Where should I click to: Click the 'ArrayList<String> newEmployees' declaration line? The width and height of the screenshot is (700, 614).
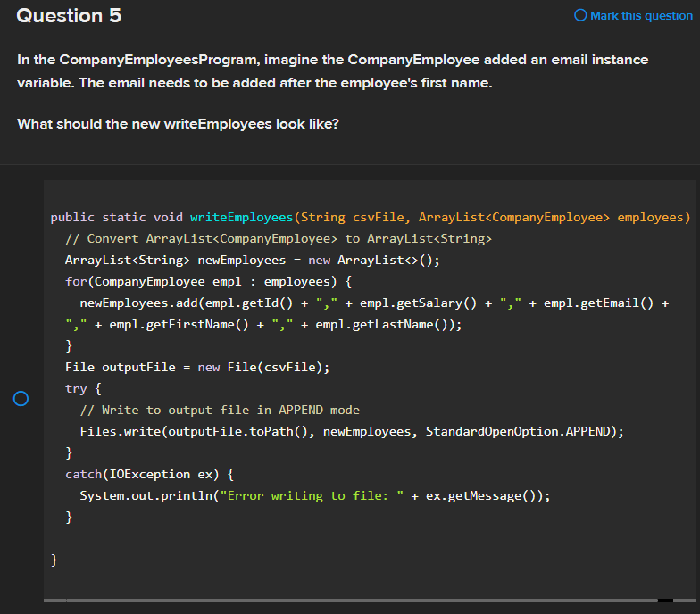coord(252,261)
